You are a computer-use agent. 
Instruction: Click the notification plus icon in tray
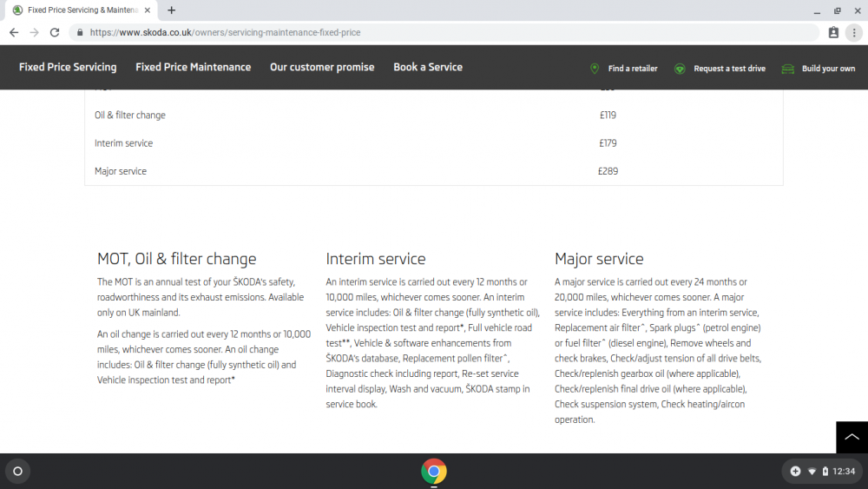[x=795, y=472]
